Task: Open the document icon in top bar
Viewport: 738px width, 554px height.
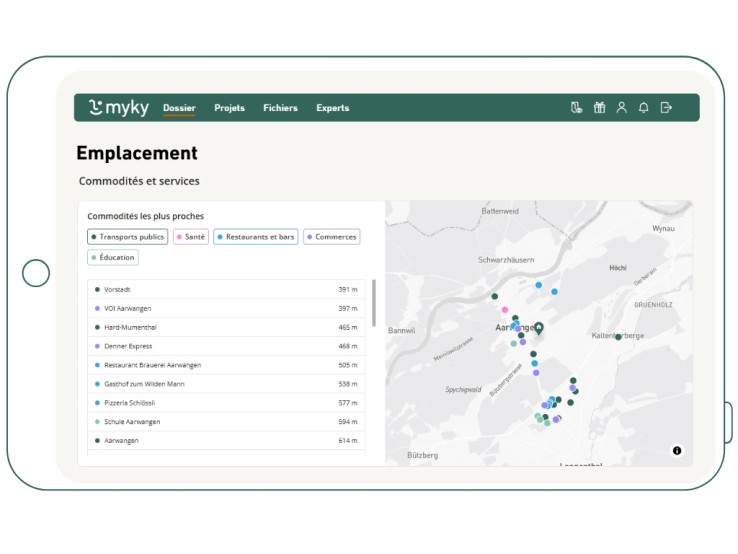Action: 576,108
